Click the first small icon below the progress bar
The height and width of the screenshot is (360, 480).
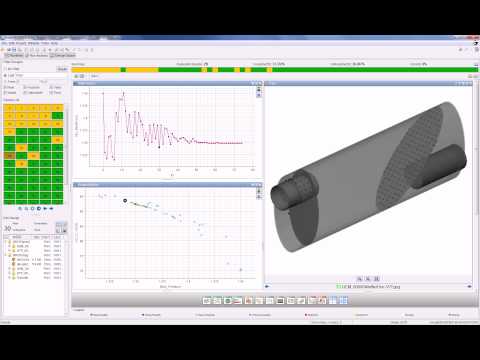[x=76, y=76]
